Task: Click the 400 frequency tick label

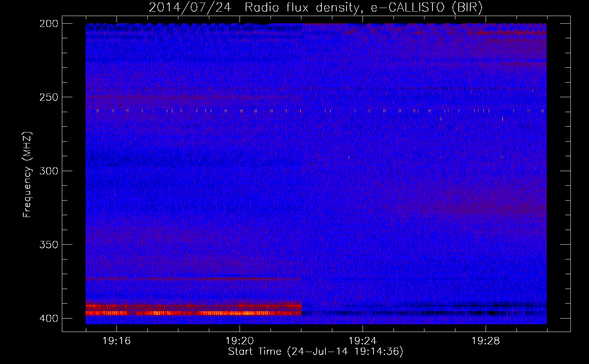Action: [x=49, y=318]
